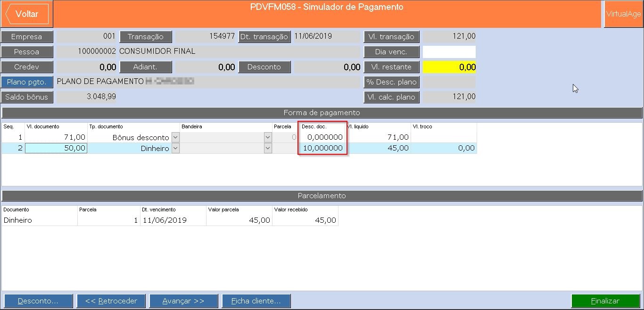Screen dimensions: 644x310
Task: Go back with the Voltar button
Action: point(27,14)
